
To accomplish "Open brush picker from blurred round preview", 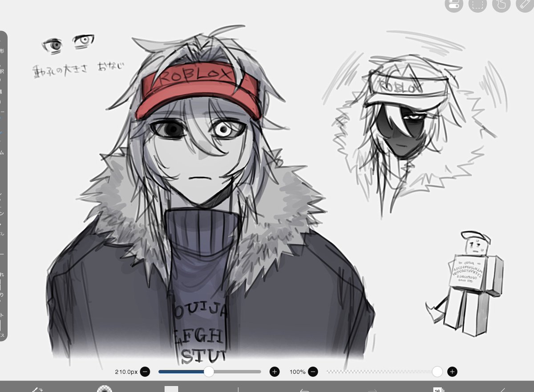I will tap(105, 389).
